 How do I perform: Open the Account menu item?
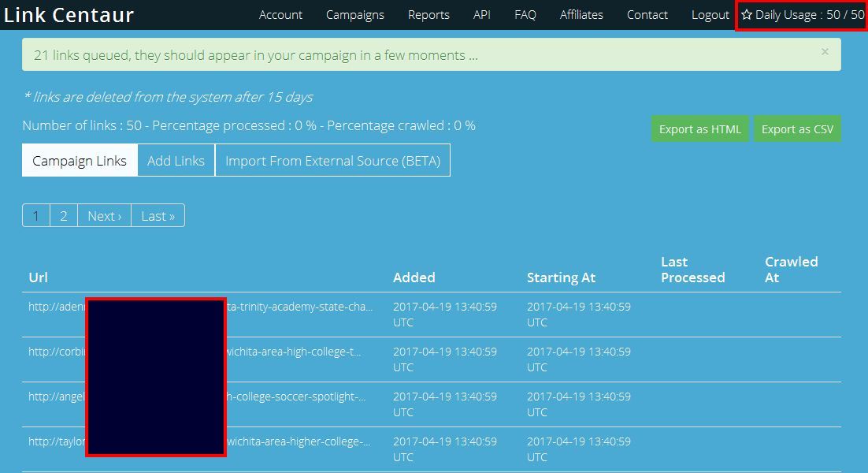point(280,15)
